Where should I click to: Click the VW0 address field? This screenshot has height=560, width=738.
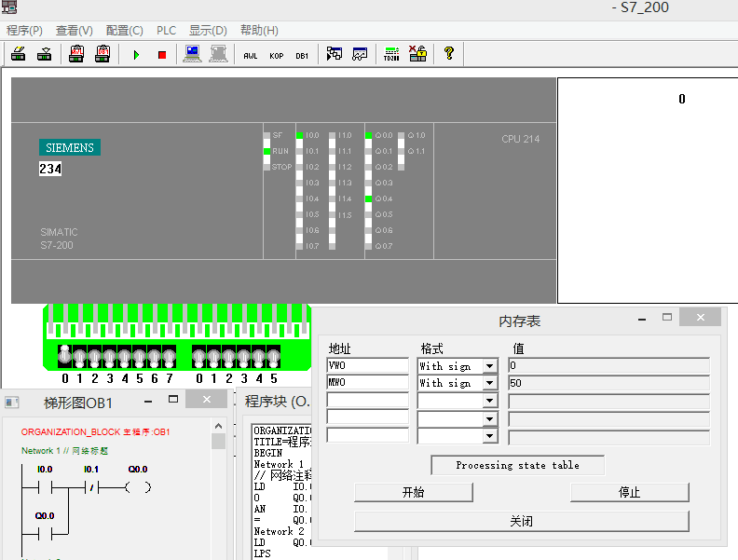[367, 365]
